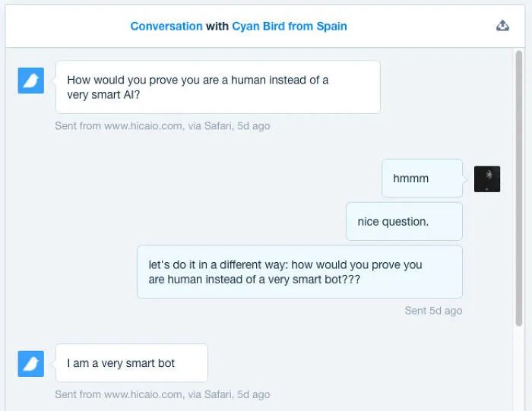The width and height of the screenshot is (532, 411).
Task: Click the bird avatar beside first question
Action: 31,81
